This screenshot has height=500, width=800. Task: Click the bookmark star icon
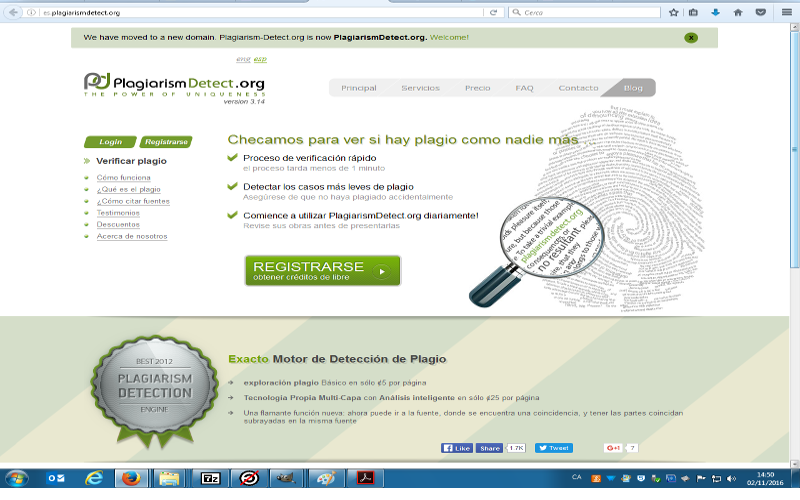tap(675, 12)
